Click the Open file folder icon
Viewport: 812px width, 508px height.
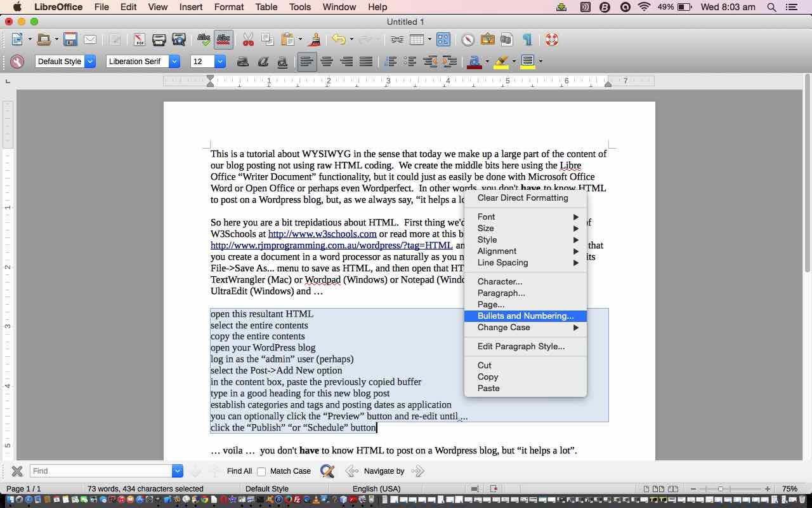pyautogui.click(x=44, y=40)
